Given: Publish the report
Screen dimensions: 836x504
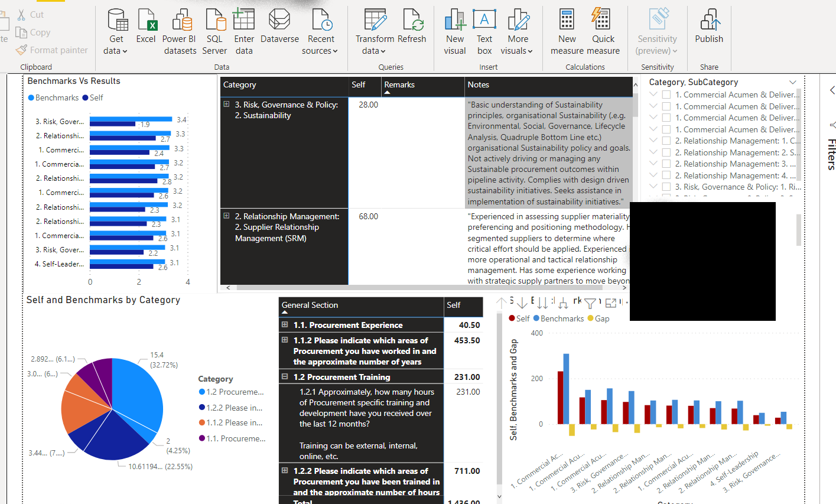Looking at the screenshot, I should coord(709,27).
